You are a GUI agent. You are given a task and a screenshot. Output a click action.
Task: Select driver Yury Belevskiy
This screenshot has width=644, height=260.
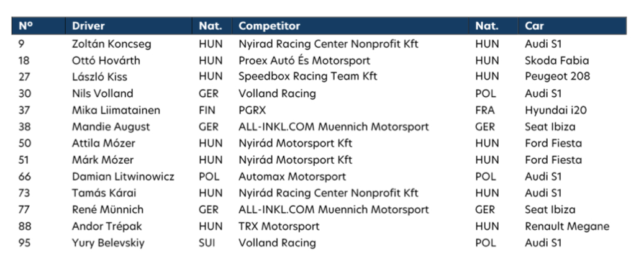point(109,243)
